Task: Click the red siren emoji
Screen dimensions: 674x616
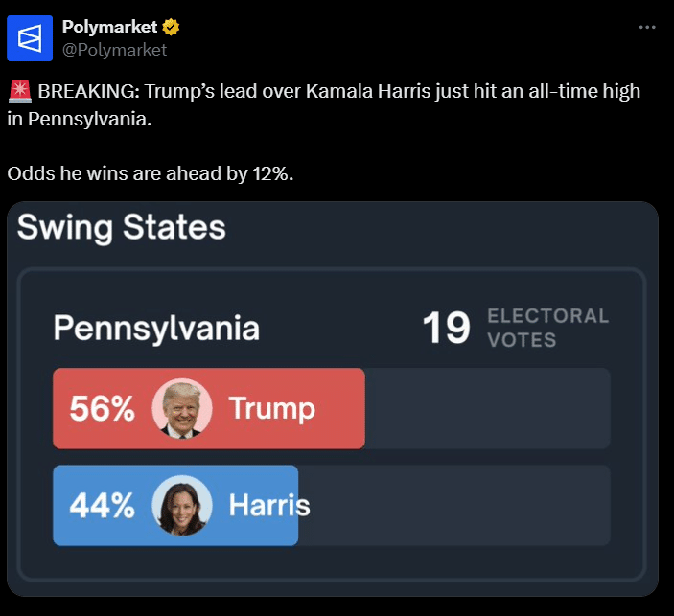Action: coord(20,92)
